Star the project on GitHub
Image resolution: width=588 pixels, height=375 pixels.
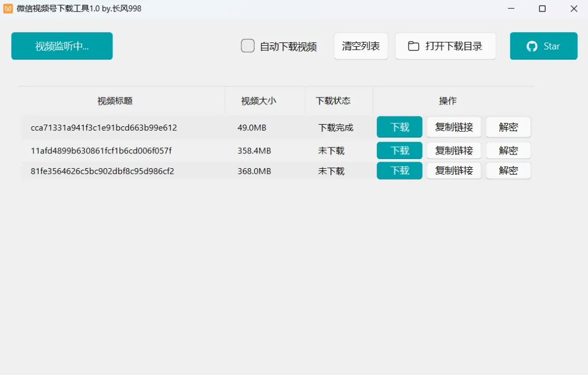click(543, 46)
